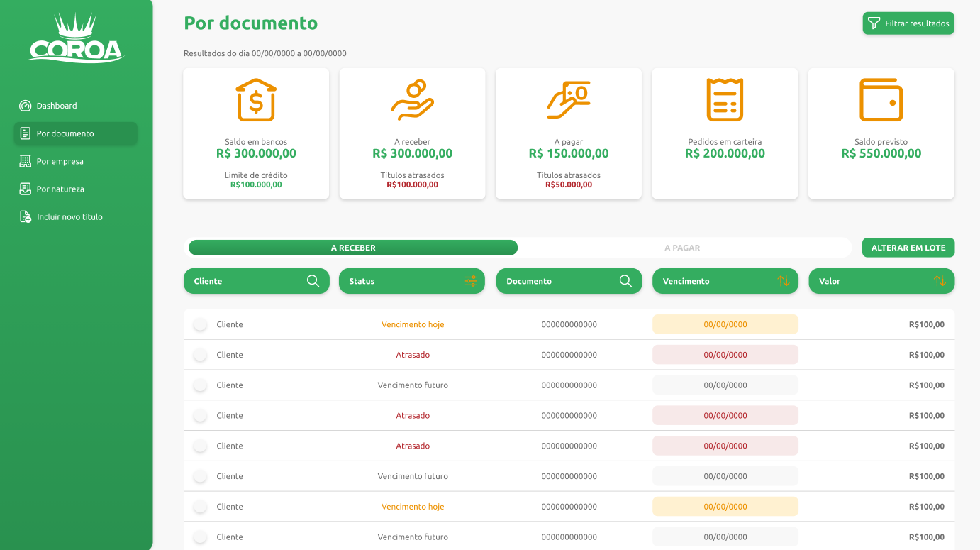
Task: Click the Coroa crown logo
Action: click(76, 38)
